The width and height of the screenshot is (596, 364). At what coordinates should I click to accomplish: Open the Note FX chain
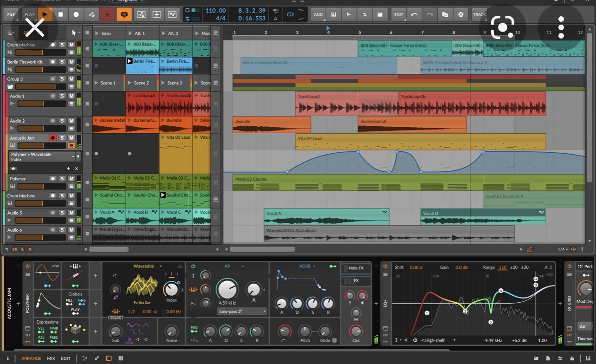tap(356, 268)
